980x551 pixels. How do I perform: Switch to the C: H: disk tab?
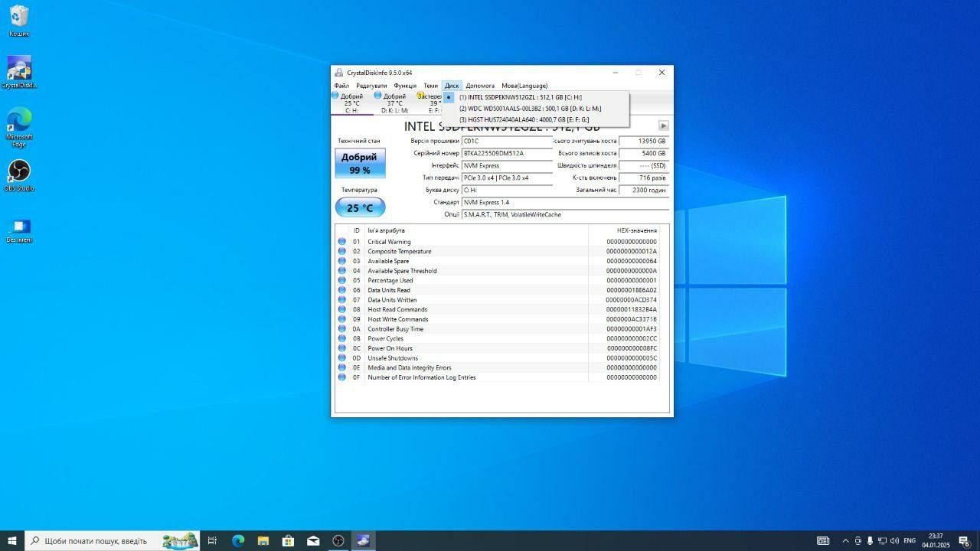(352, 103)
